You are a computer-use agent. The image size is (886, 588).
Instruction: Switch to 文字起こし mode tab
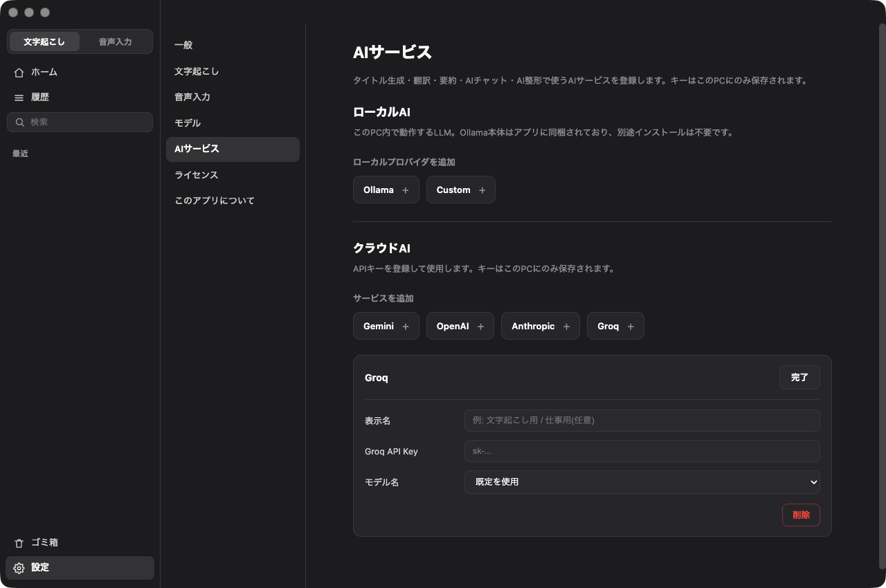tap(44, 42)
